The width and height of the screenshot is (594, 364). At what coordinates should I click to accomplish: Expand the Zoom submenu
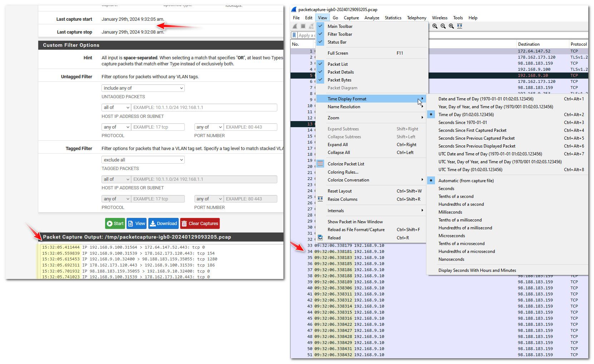pyautogui.click(x=372, y=118)
